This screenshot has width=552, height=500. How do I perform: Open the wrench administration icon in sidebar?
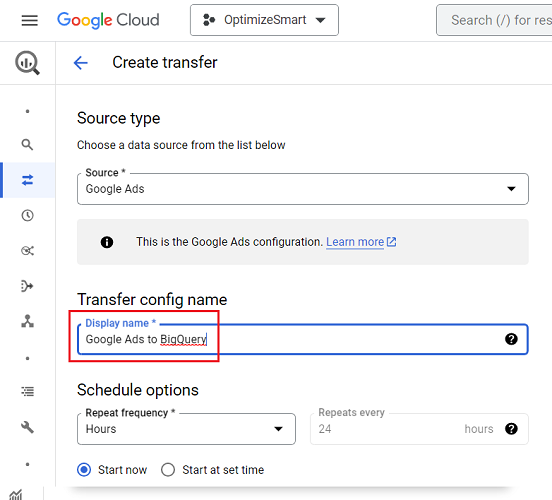click(27, 427)
